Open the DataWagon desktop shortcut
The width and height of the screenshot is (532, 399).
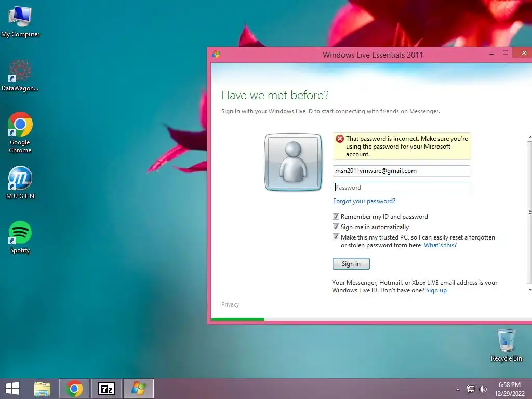click(x=20, y=75)
